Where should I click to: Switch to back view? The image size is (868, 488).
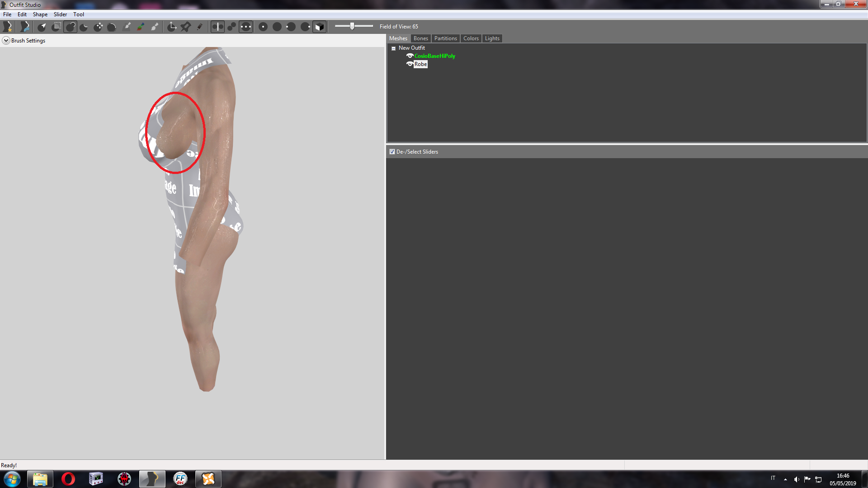pyautogui.click(x=277, y=27)
